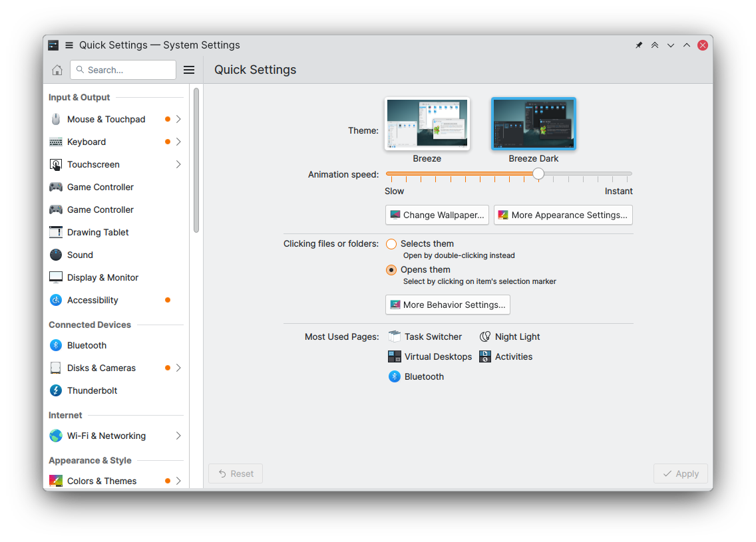Open Activities from Most Used Pages
This screenshot has height=542, width=756.
(x=506, y=356)
